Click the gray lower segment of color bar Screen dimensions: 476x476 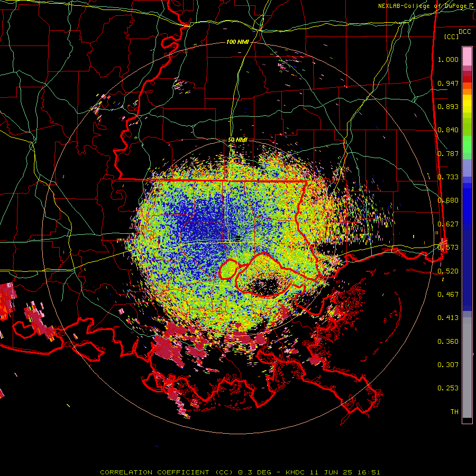tap(467, 368)
